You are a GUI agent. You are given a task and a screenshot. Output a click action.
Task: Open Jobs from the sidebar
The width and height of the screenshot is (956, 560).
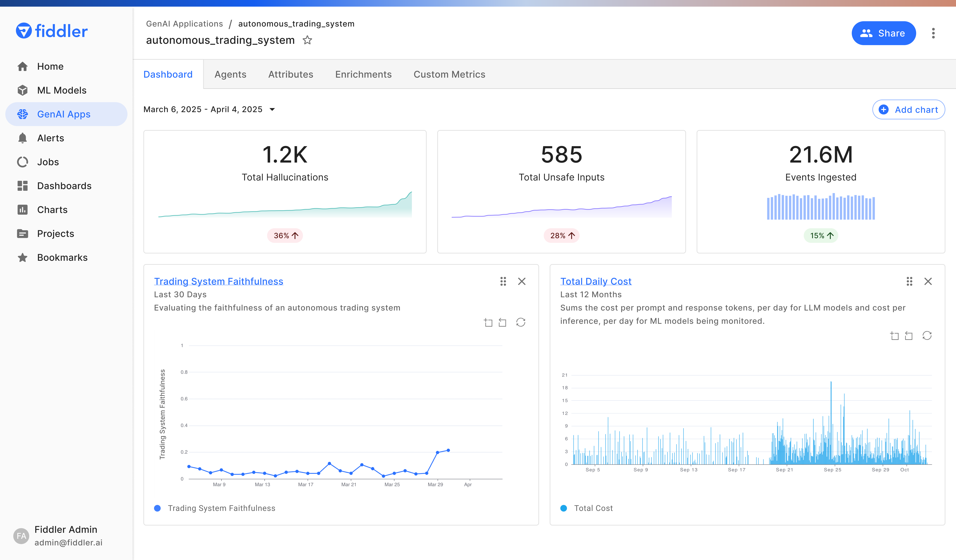(x=48, y=162)
